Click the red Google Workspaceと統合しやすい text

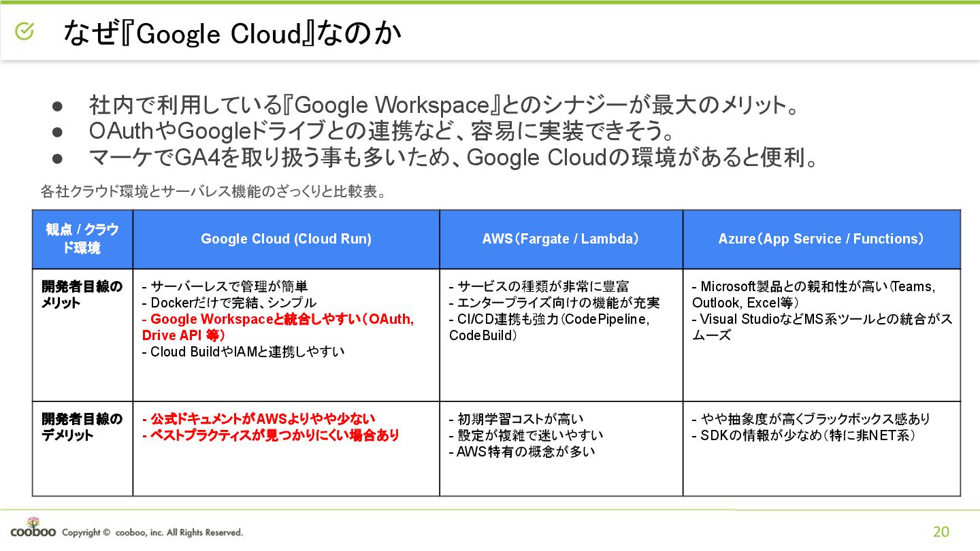(x=278, y=327)
